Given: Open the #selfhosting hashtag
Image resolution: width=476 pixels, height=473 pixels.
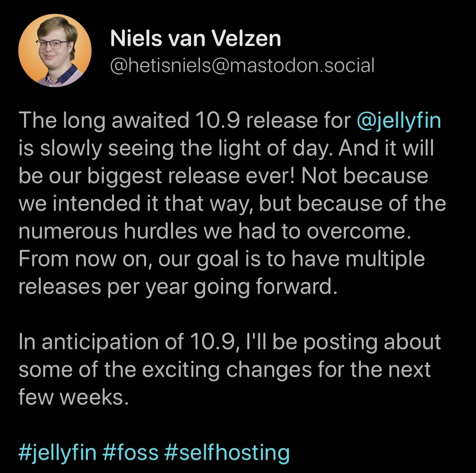Looking at the screenshot, I should pyautogui.click(x=227, y=452).
